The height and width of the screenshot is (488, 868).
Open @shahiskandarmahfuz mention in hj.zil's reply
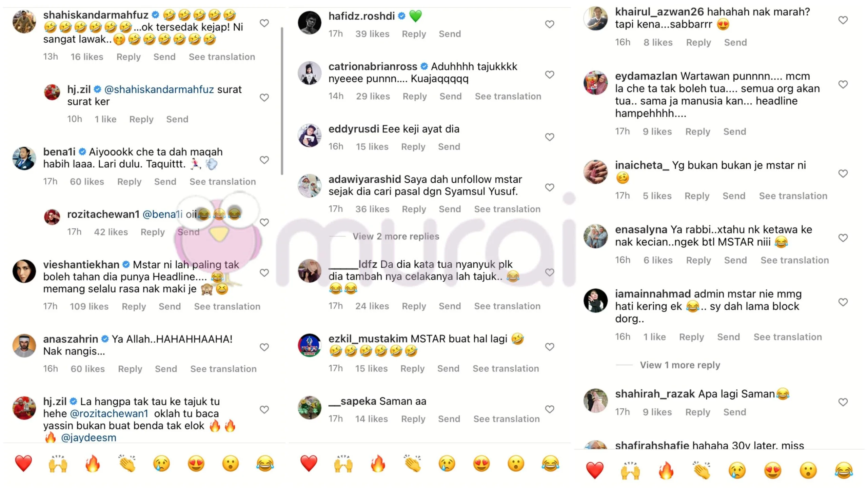(159, 89)
